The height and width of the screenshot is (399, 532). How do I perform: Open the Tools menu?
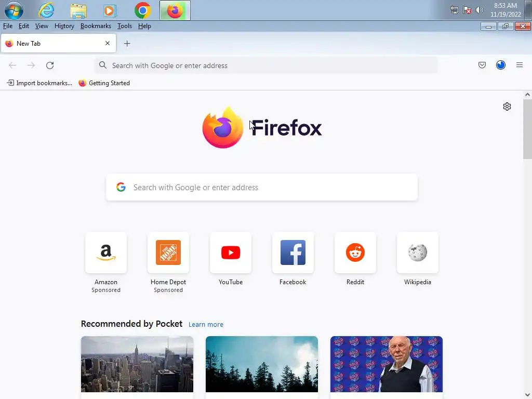pyautogui.click(x=125, y=26)
